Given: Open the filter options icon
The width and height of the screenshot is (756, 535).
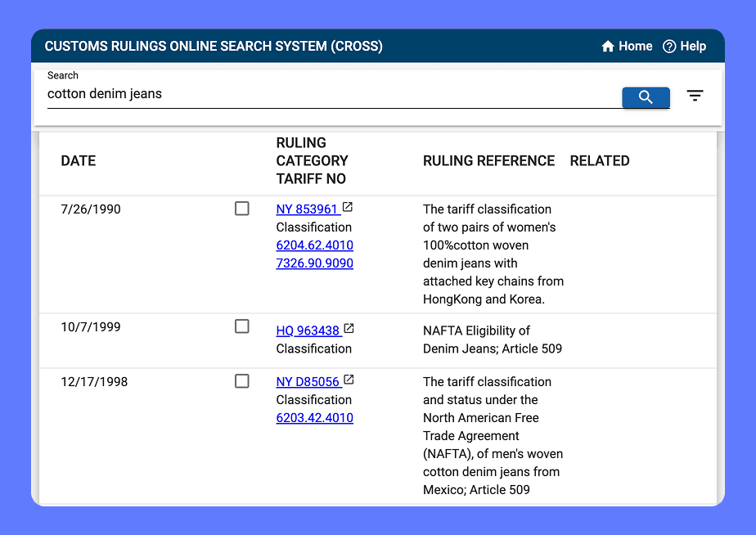Looking at the screenshot, I should tap(695, 96).
